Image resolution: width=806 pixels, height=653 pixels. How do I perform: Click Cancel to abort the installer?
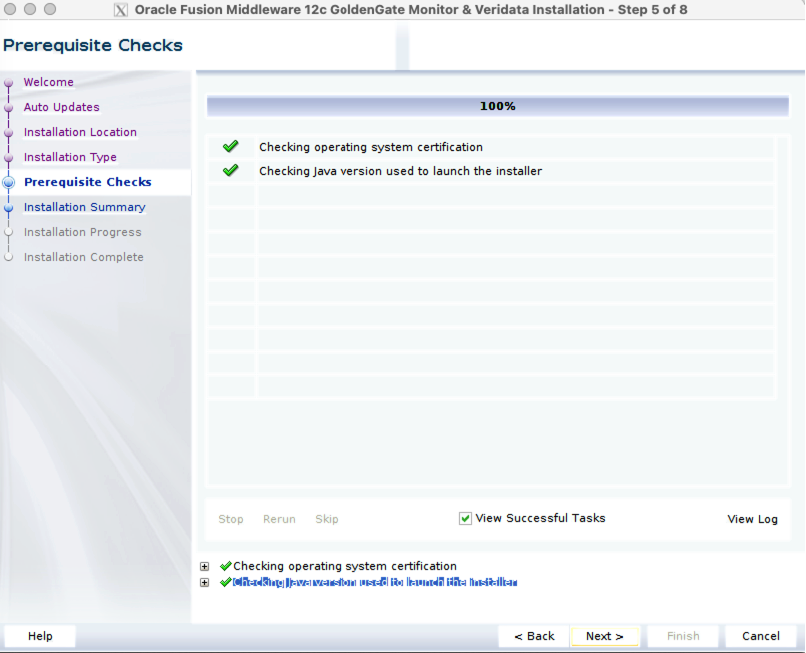pos(761,636)
